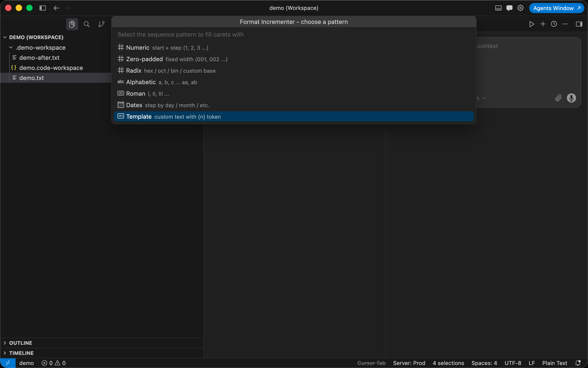588x368 pixels.
Task: Open the Source Control branch icon
Action: [101, 24]
